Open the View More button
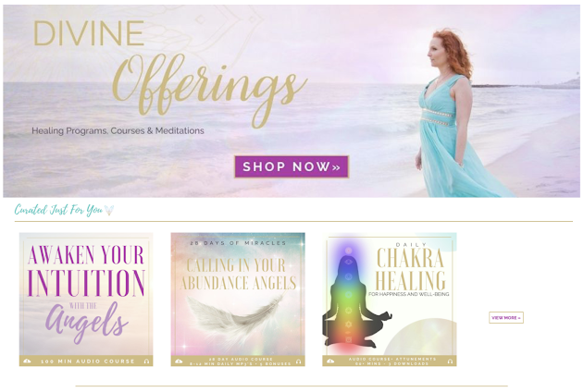Image resolution: width=584 pixels, height=392 pixels. coord(506,318)
